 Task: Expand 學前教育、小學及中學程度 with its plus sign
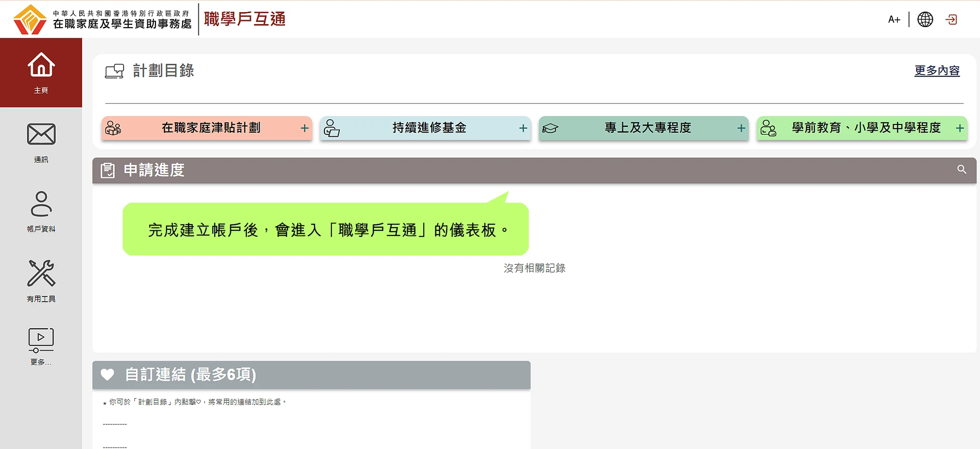point(960,128)
